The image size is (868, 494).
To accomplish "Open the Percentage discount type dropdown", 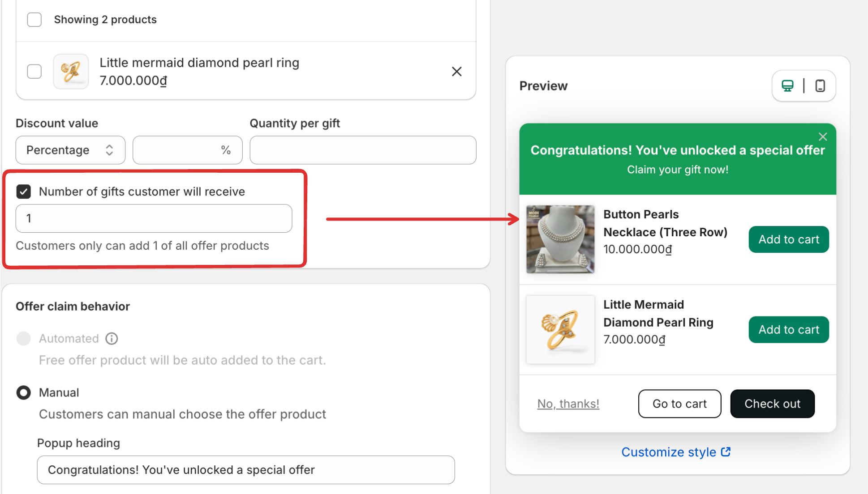I will (x=70, y=150).
